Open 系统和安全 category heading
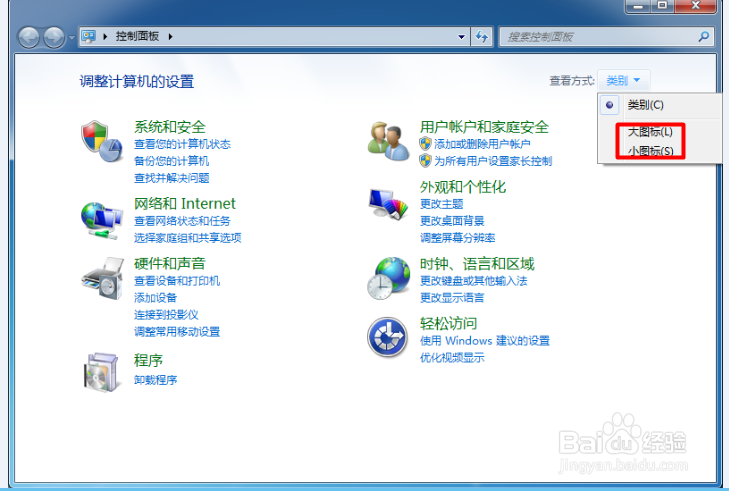 click(x=170, y=126)
